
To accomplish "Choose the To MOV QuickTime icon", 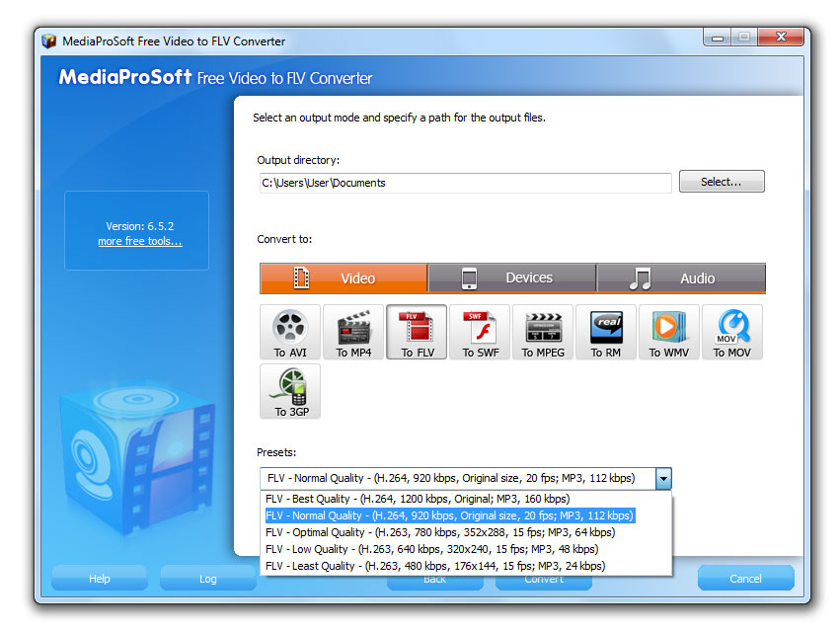I will [732, 332].
